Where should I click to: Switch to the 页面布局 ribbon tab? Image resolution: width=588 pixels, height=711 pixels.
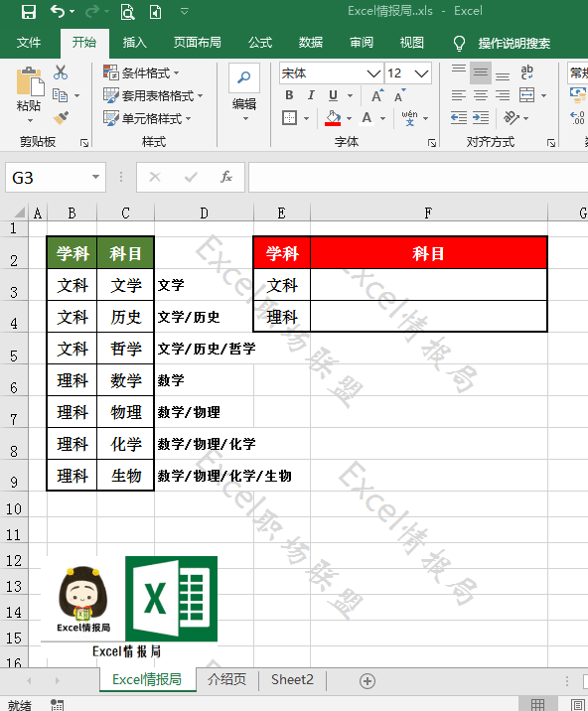tap(198, 43)
